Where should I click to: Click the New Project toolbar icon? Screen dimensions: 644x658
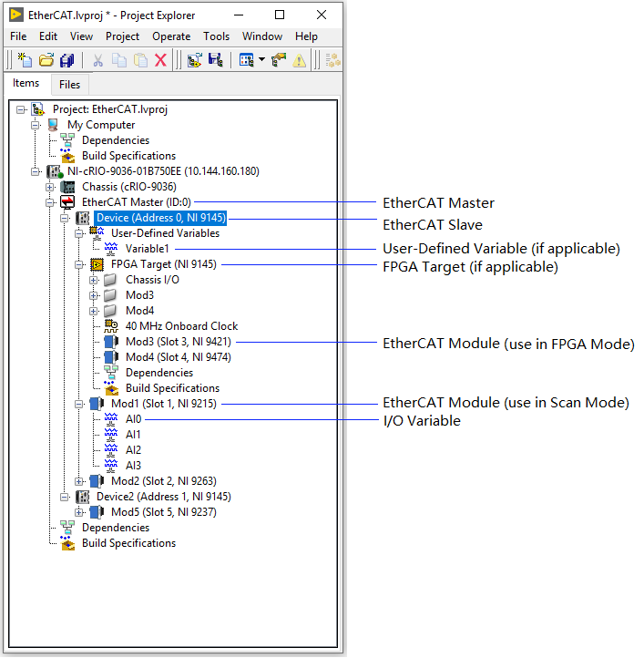pyautogui.click(x=25, y=60)
